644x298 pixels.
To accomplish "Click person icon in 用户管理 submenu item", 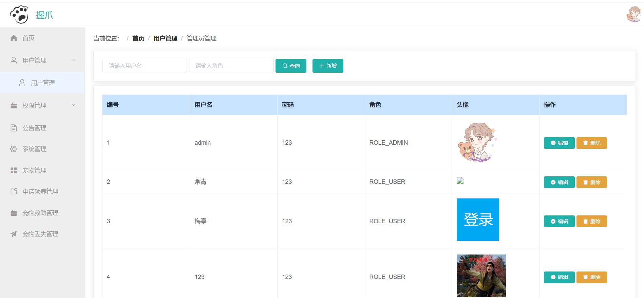I will point(22,83).
